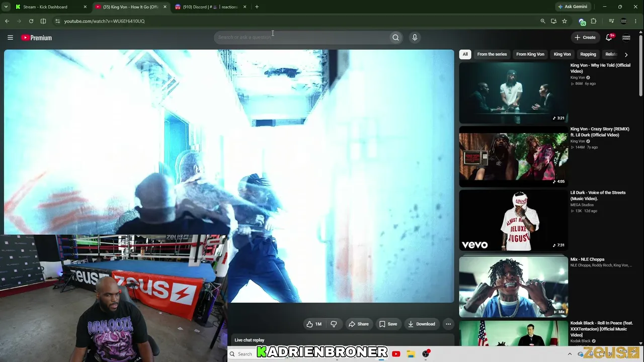Screen dimensions: 644x362
Task: Open the Voice of the Streets thumbnail
Action: tap(513, 221)
